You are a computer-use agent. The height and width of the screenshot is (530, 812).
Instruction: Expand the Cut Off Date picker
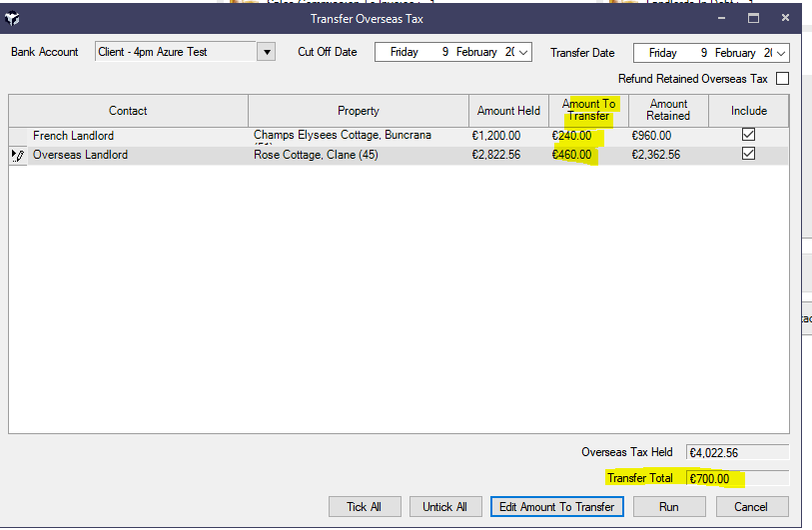524,53
